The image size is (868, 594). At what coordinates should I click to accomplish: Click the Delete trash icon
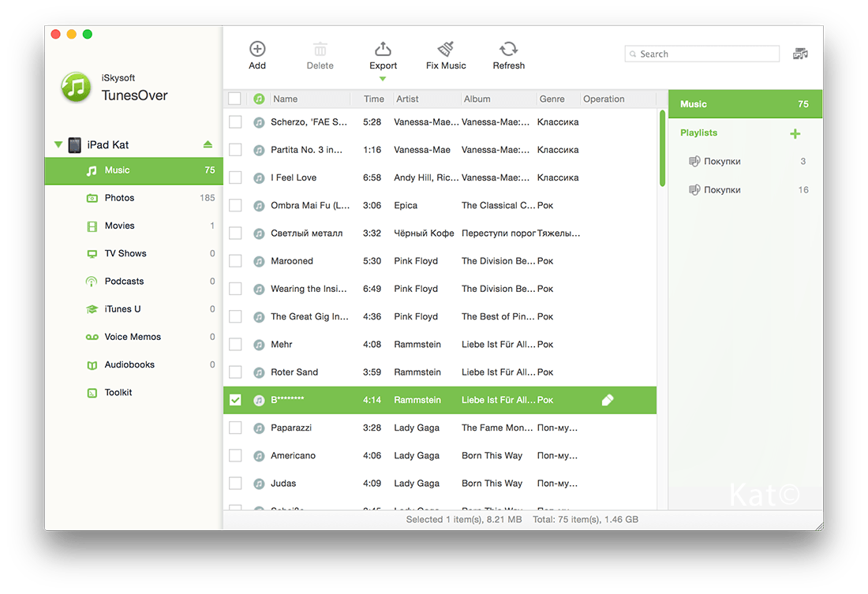pyautogui.click(x=320, y=49)
